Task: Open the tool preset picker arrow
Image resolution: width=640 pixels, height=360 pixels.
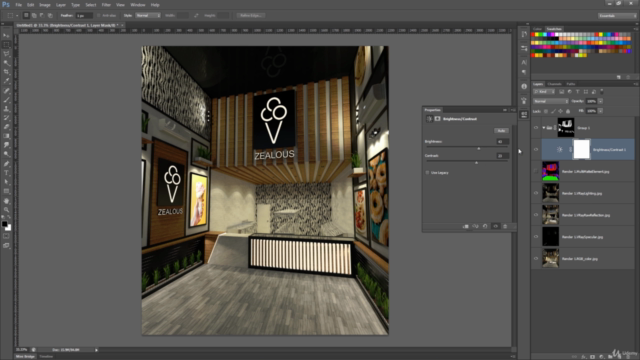Action: [17, 16]
